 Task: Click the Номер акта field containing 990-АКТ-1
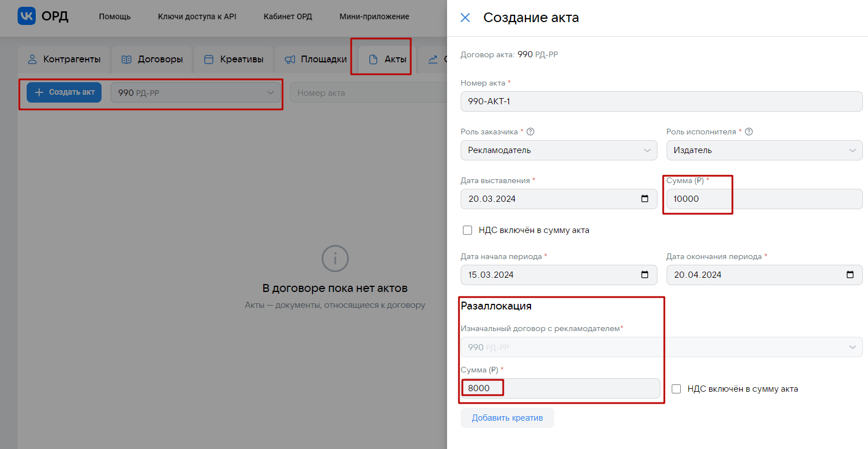click(661, 101)
